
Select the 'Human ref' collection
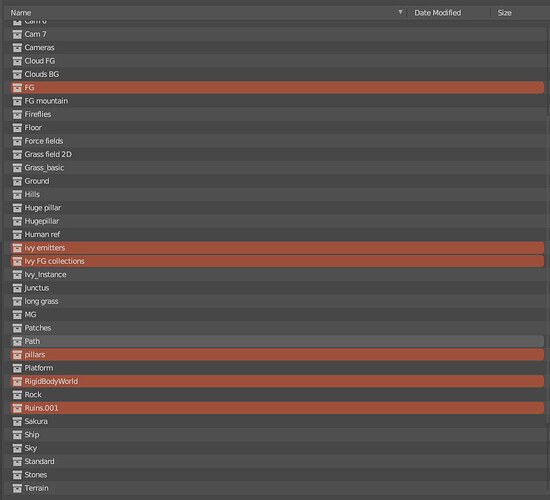click(277, 235)
